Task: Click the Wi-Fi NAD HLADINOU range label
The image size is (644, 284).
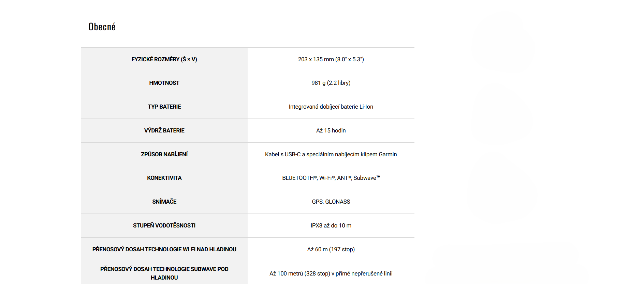Action: pos(164,249)
